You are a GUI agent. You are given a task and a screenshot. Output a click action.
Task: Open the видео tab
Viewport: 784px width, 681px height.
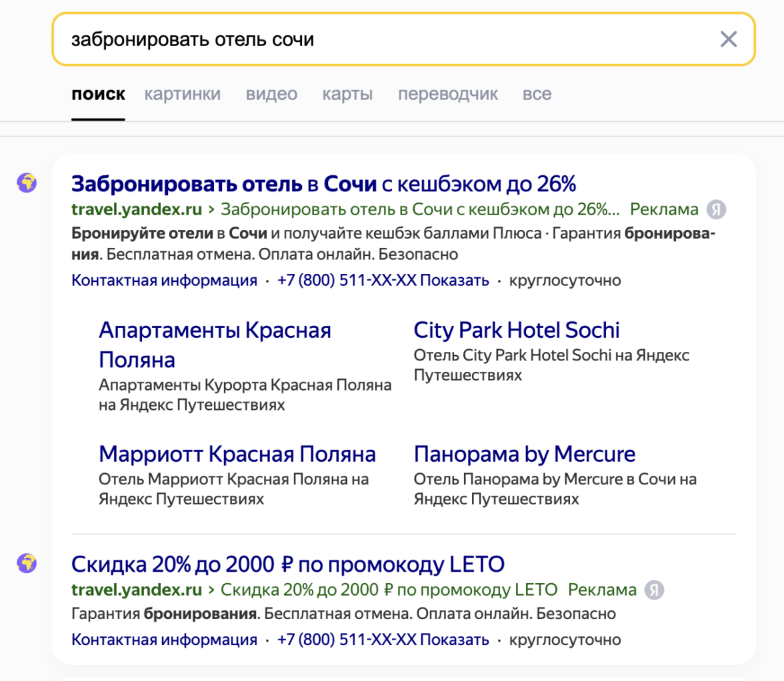point(271,94)
